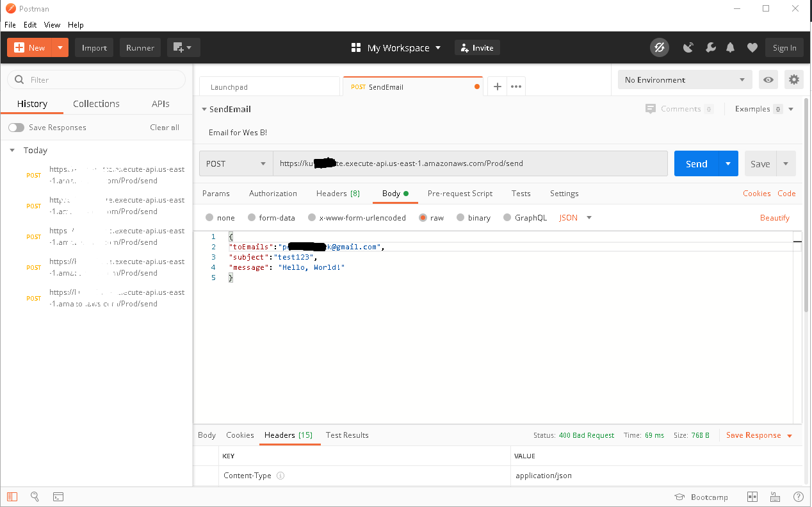The width and height of the screenshot is (812, 507).
Task: Click the Content-Type info icon
Action: pos(280,476)
